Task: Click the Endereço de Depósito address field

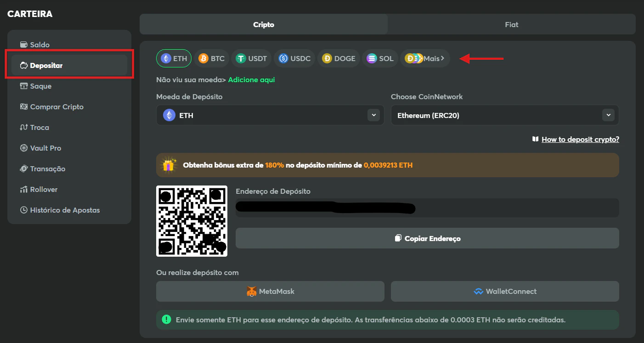Action: [427, 208]
